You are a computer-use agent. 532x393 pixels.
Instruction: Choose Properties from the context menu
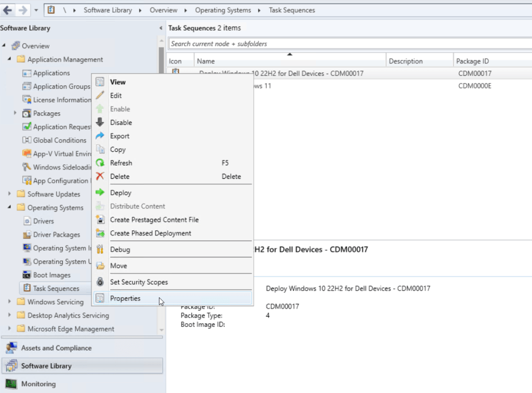click(x=125, y=298)
